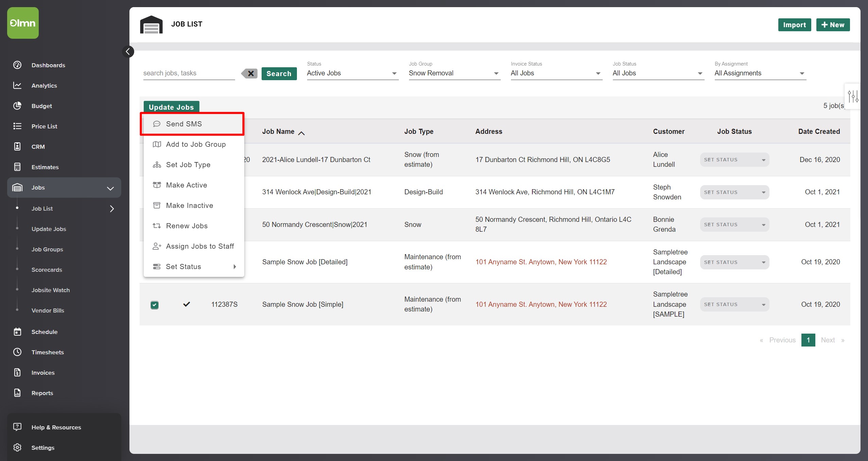Open the Sample Snow Job [Detailed] row
Image resolution: width=868 pixels, height=461 pixels.
305,262
